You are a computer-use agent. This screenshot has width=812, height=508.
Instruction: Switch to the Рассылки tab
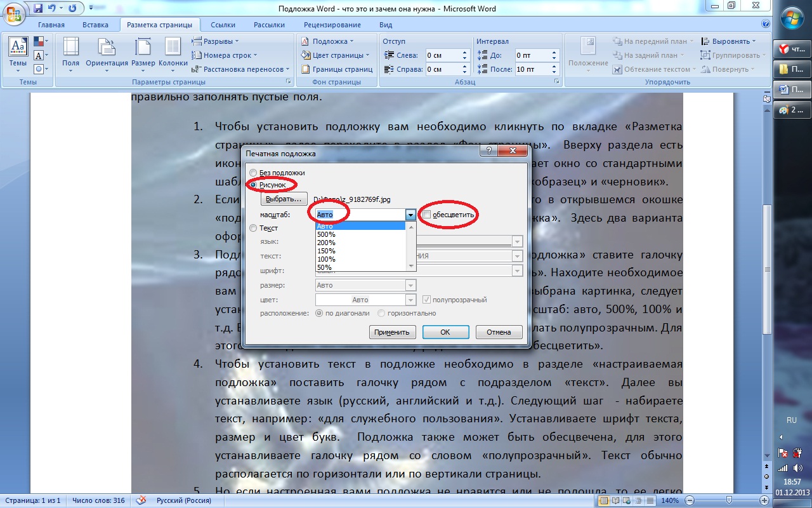(269, 25)
